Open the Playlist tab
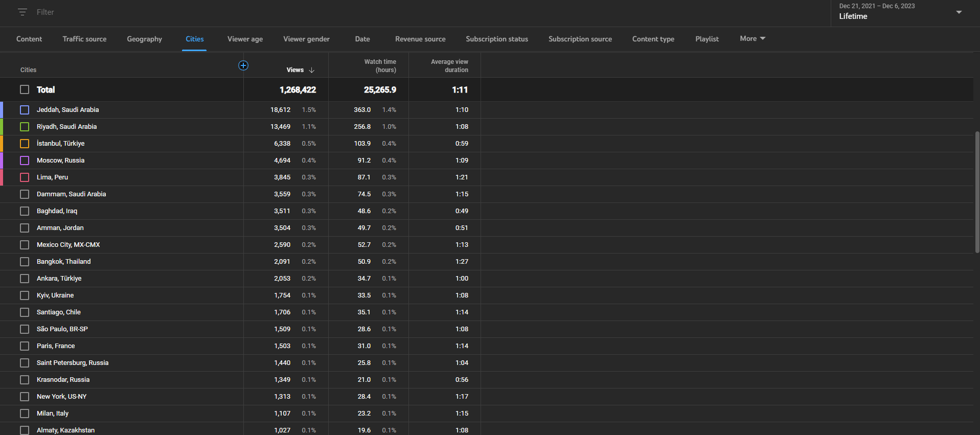The height and width of the screenshot is (435, 980). [x=707, y=39]
